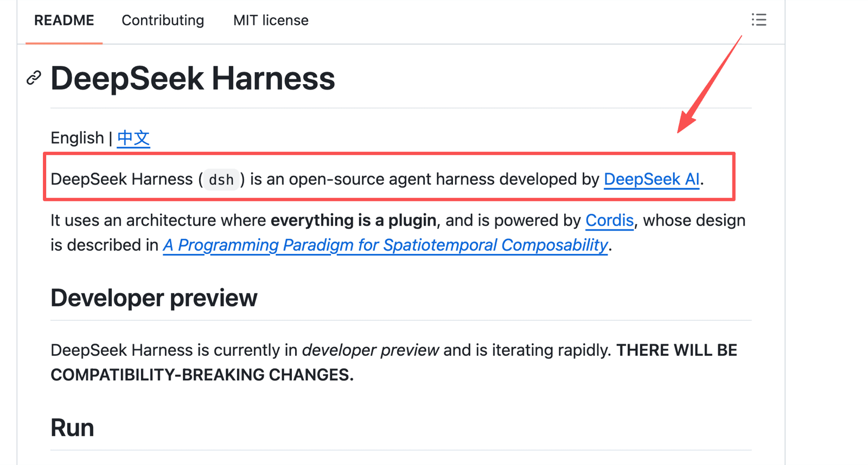Viewport: 868px width, 465px height.
Task: Follow the DeepSeek AI link
Action: pos(652,179)
